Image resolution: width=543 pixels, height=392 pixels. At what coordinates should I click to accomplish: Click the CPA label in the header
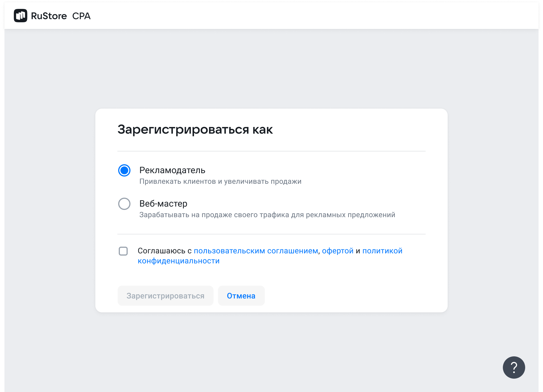pos(81,16)
